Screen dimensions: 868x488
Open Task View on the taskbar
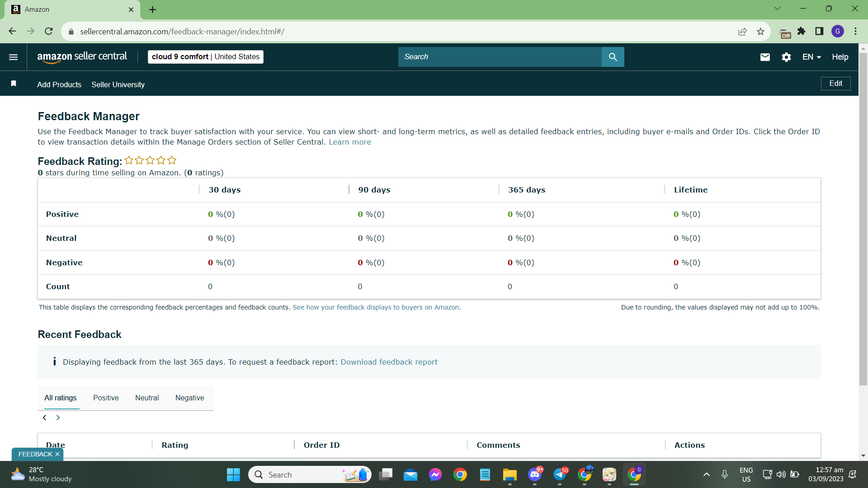point(386,474)
